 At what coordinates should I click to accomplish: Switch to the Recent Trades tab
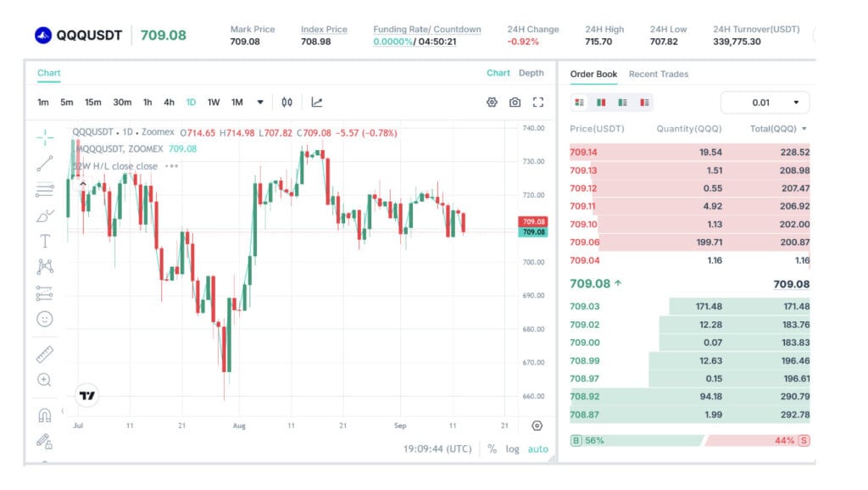point(658,75)
